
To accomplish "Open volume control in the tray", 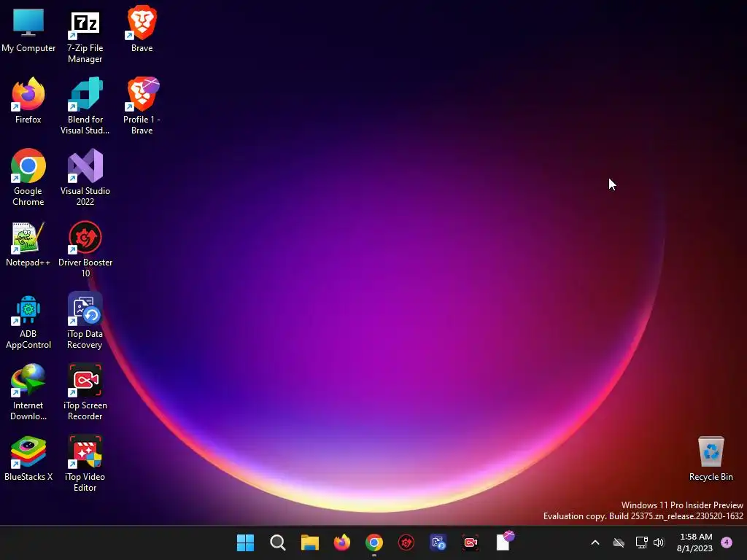I will click(659, 542).
